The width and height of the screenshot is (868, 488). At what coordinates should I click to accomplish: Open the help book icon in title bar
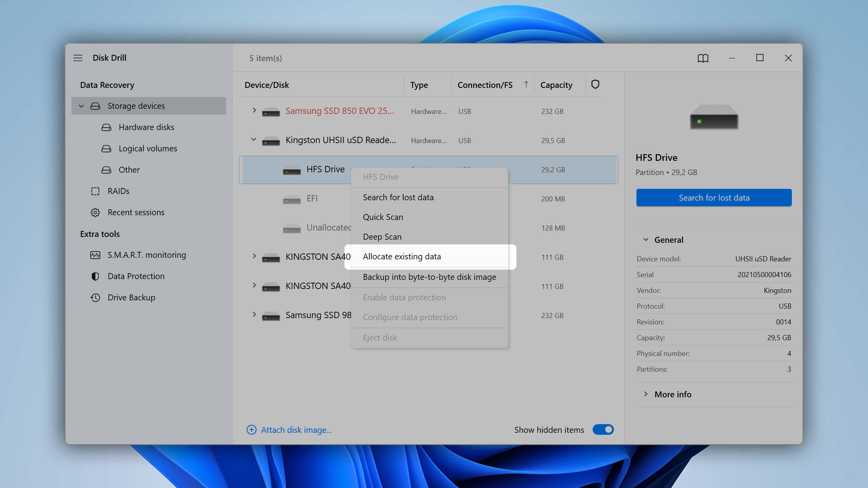pos(703,58)
